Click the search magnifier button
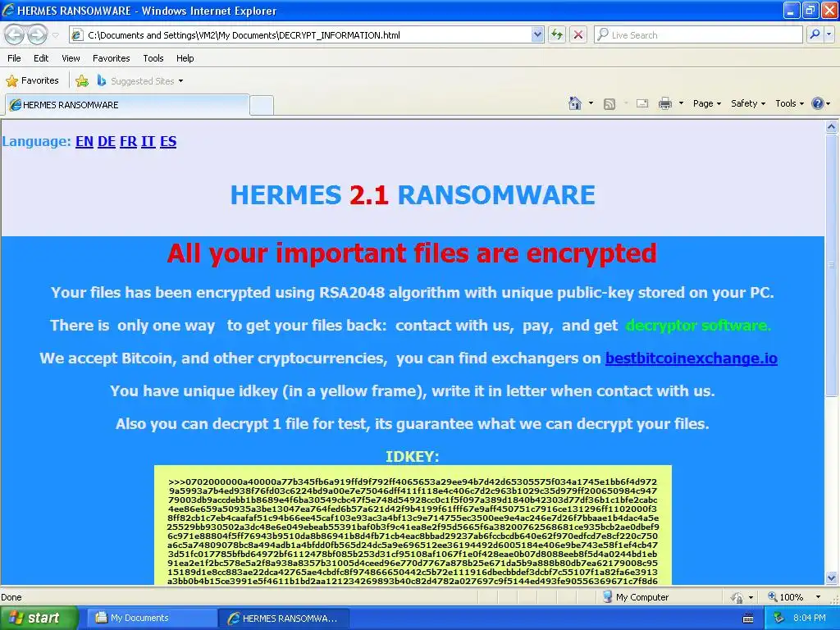Viewport: 840px width, 630px height. (815, 34)
